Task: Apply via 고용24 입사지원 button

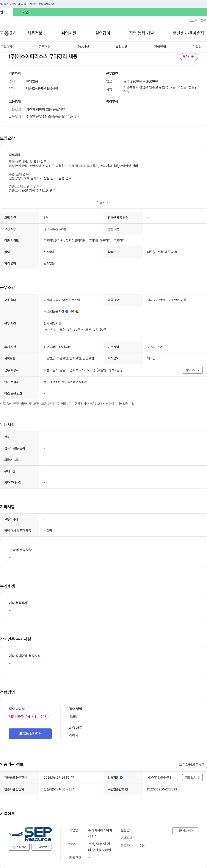Action: click(30, 734)
